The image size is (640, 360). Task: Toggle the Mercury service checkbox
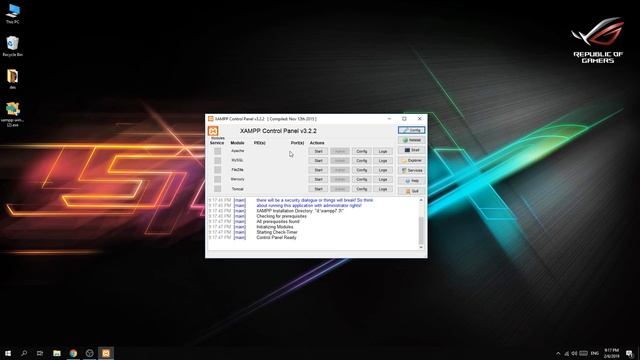(218, 179)
